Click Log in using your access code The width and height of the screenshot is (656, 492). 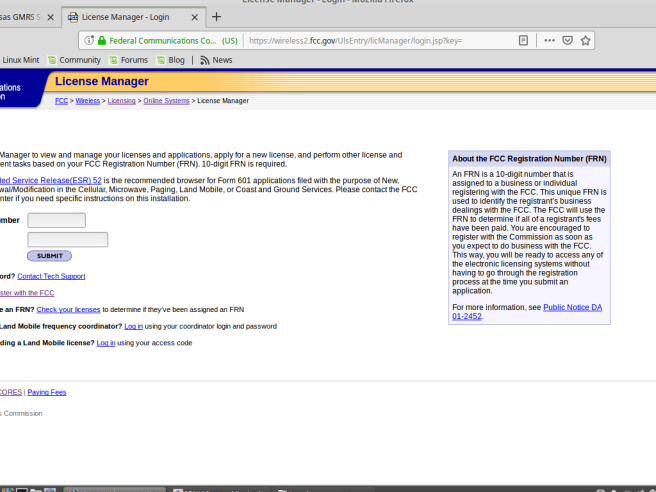pyautogui.click(x=106, y=343)
